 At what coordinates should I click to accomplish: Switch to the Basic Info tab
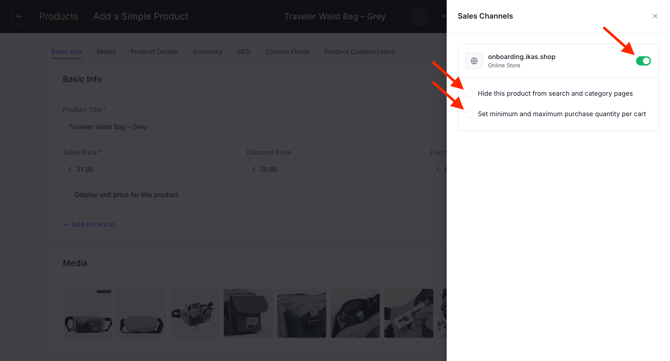coord(66,52)
